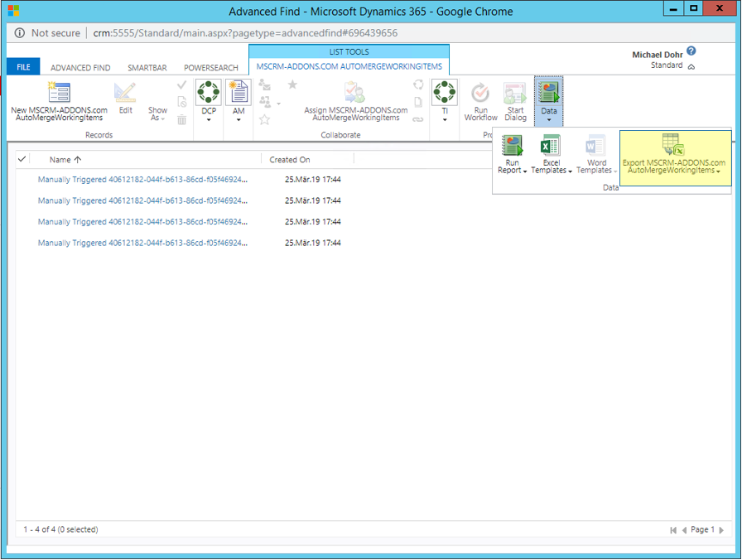742x560 pixels.
Task: Click the browser address bar URL
Action: point(245,33)
